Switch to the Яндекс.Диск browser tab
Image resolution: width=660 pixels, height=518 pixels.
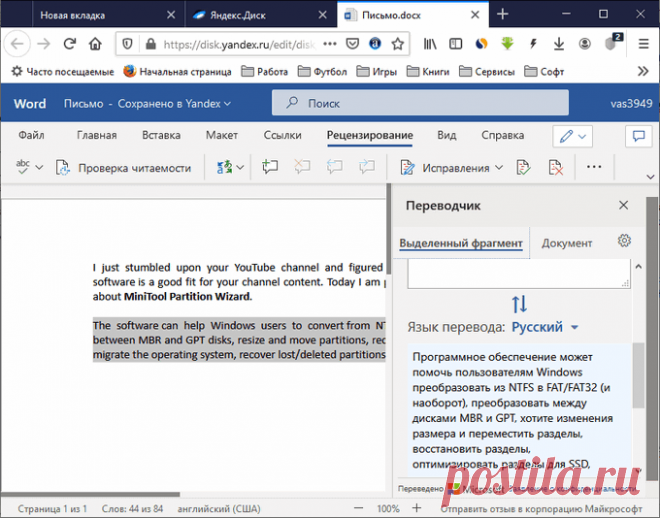tap(261, 15)
